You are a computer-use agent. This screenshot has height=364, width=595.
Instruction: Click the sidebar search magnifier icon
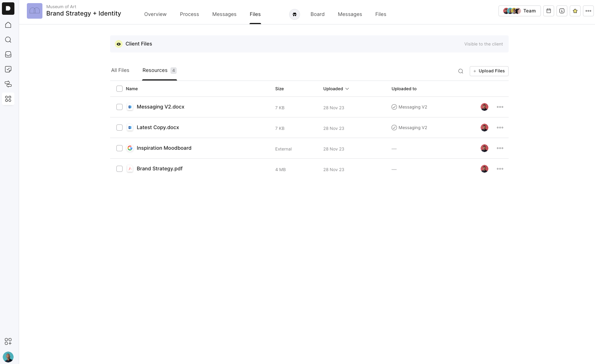point(8,40)
